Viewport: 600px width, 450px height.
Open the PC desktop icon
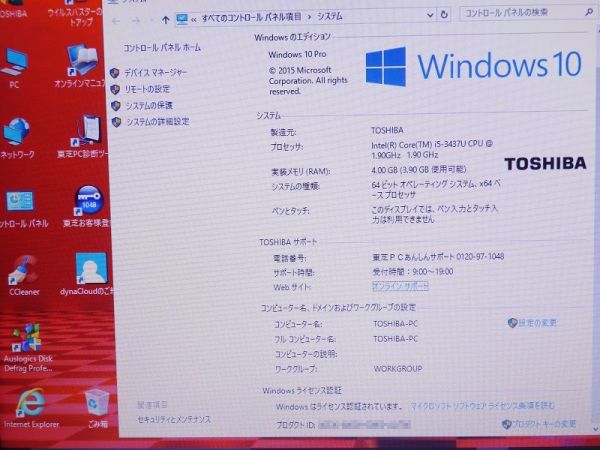(x=14, y=67)
